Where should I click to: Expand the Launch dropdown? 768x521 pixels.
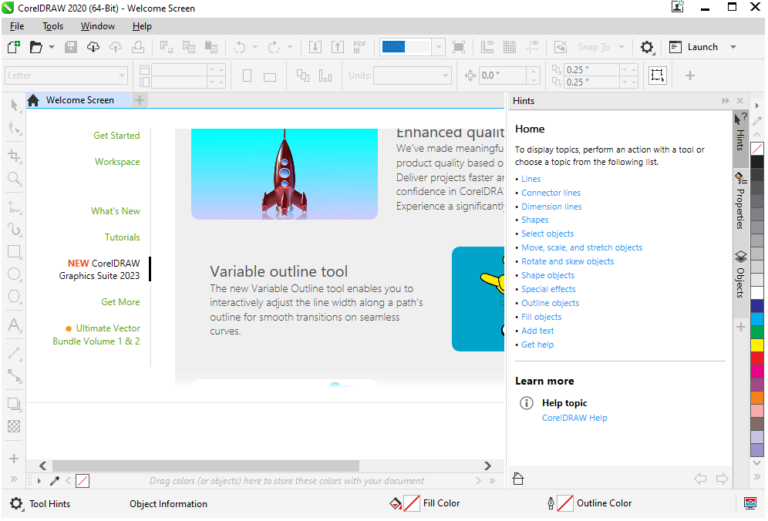(x=733, y=47)
